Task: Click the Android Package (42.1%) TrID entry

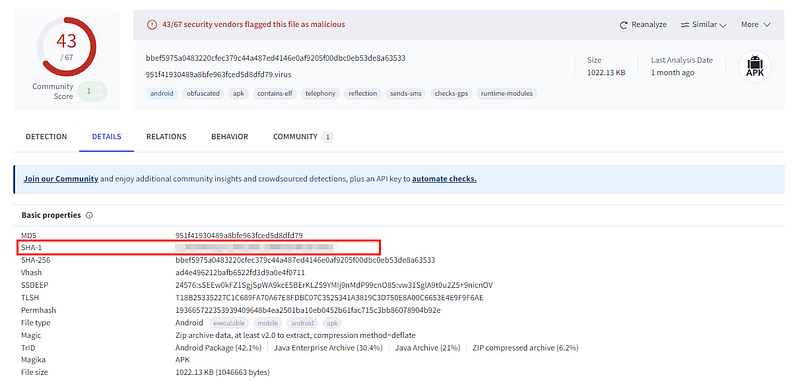Action: coord(218,348)
